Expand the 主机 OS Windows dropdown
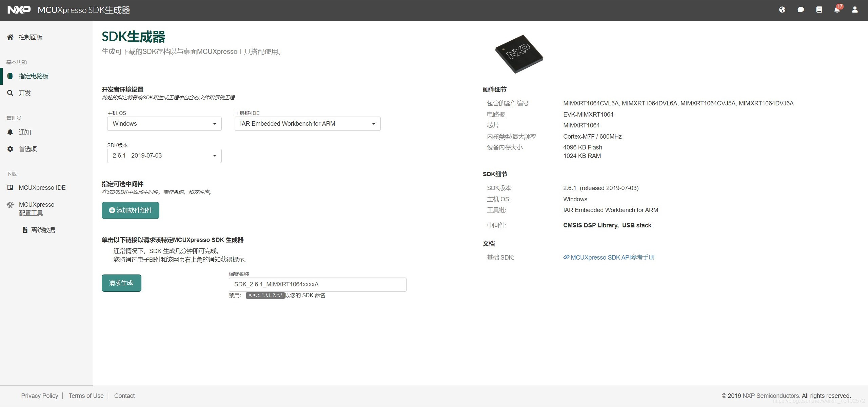868x407 pixels. [x=164, y=124]
